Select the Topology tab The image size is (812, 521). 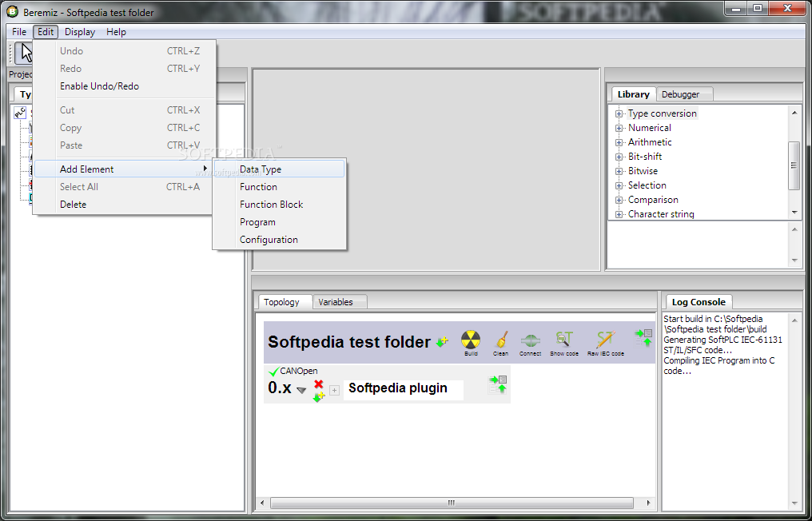point(285,301)
